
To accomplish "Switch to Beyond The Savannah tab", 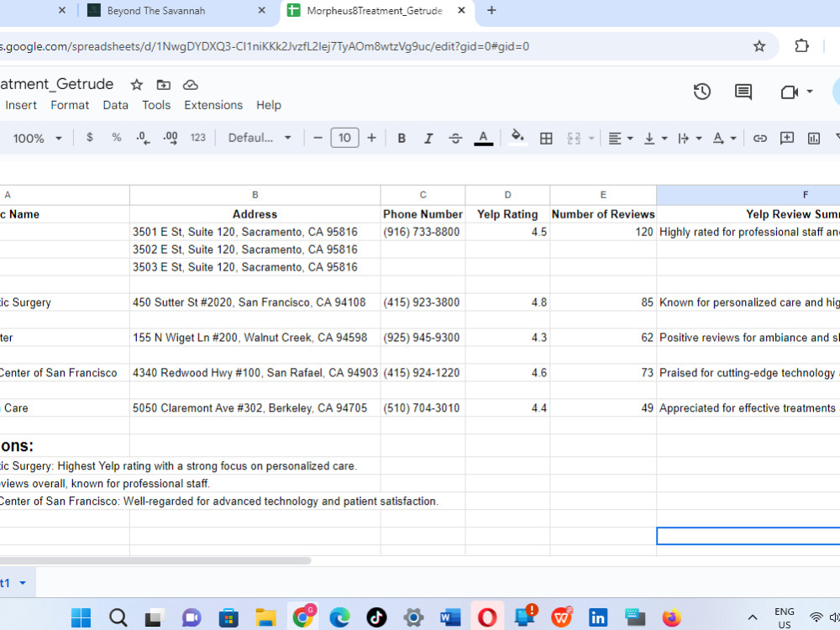I will pos(155,11).
